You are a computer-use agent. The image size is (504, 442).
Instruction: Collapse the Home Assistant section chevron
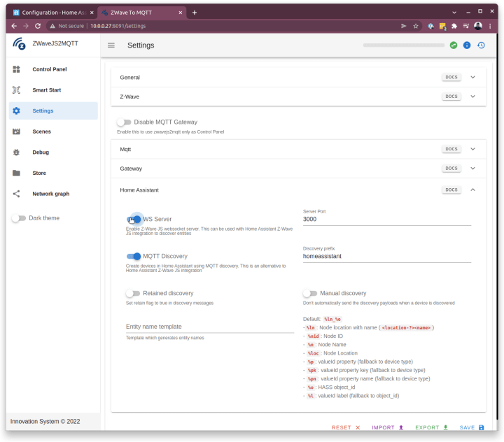pyautogui.click(x=472, y=190)
